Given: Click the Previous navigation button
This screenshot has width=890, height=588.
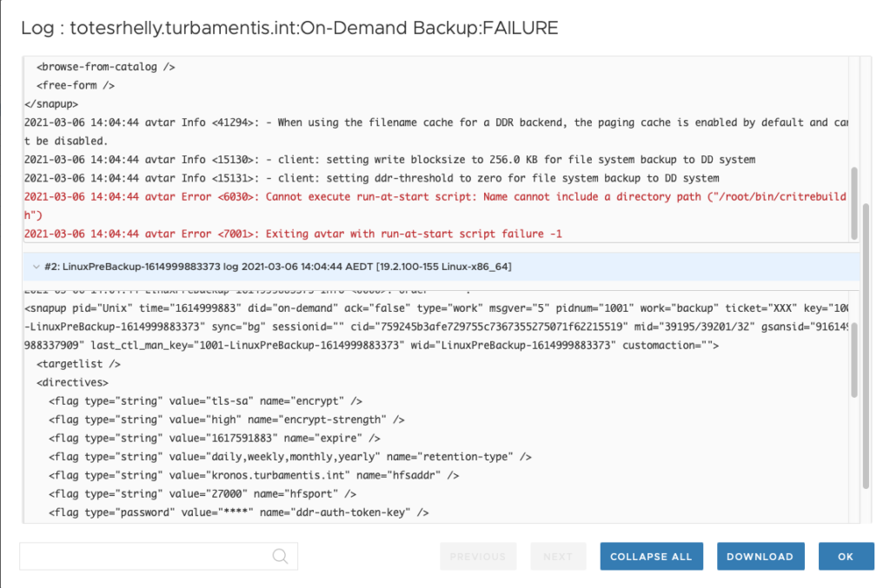Looking at the screenshot, I should click(x=478, y=556).
